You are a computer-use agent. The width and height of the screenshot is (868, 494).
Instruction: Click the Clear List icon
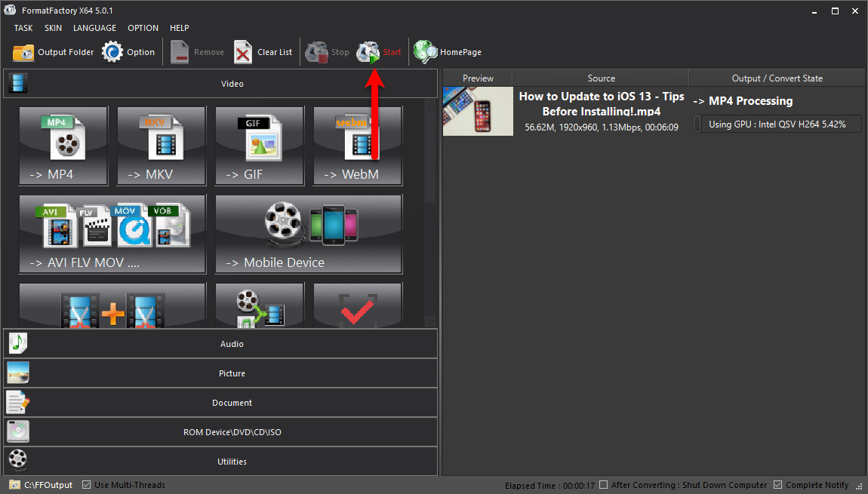[243, 52]
